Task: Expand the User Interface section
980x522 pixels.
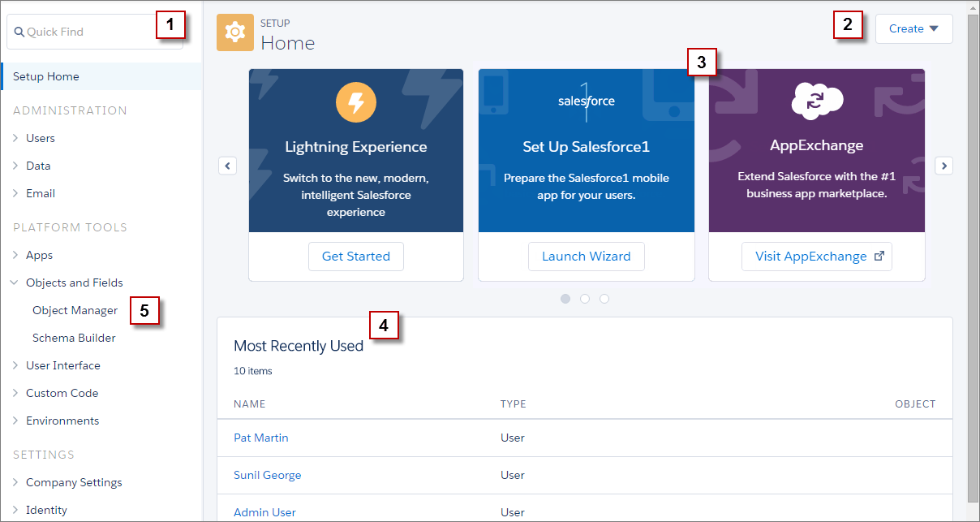Action: click(x=15, y=365)
